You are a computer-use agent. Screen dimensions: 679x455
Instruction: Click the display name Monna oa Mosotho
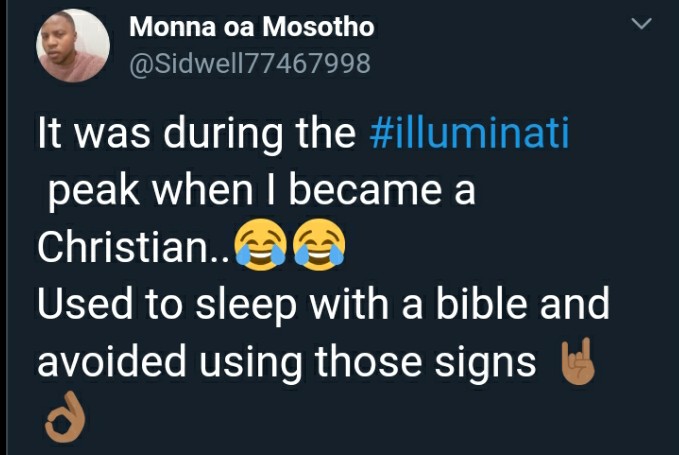[252, 27]
